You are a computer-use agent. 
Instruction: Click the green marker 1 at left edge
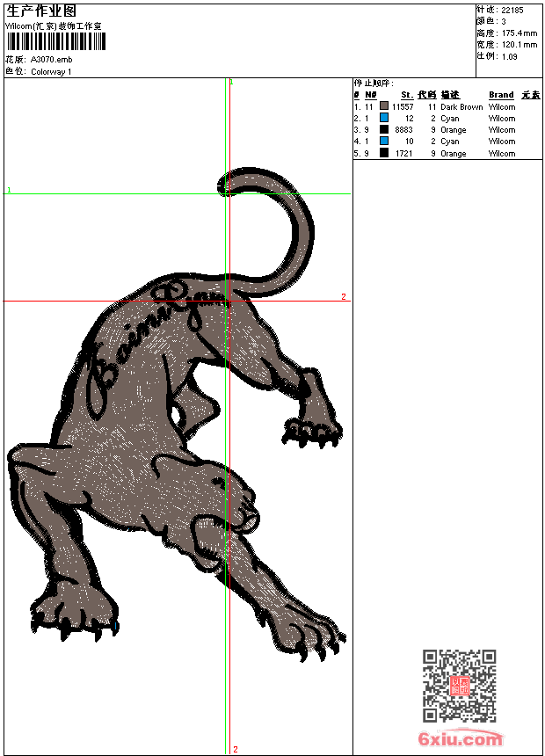[x=9, y=190]
